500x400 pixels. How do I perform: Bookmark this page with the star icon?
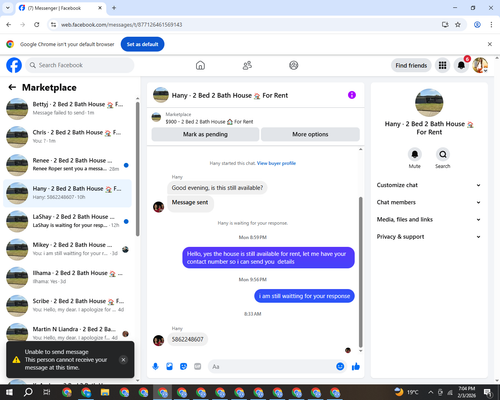[x=458, y=25]
